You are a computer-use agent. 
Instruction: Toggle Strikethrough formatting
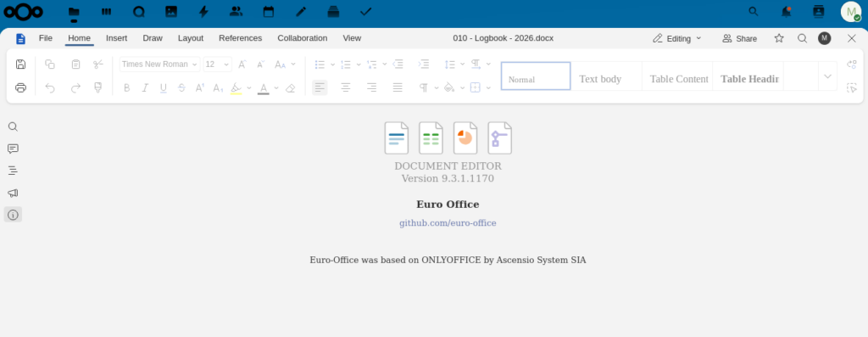[181, 87]
